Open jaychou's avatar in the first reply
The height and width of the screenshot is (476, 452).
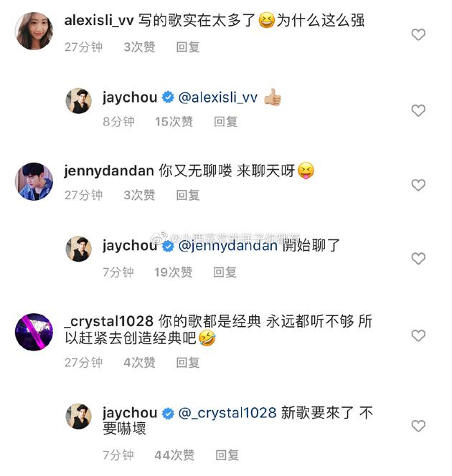tap(79, 101)
